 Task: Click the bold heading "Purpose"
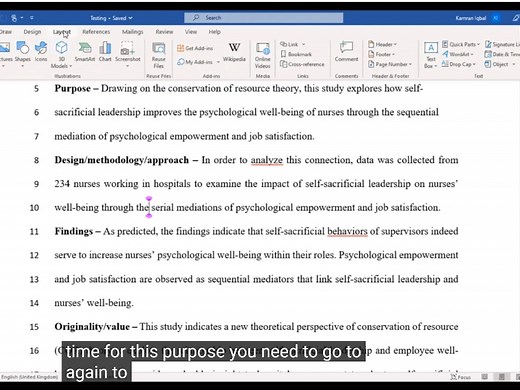coord(73,89)
